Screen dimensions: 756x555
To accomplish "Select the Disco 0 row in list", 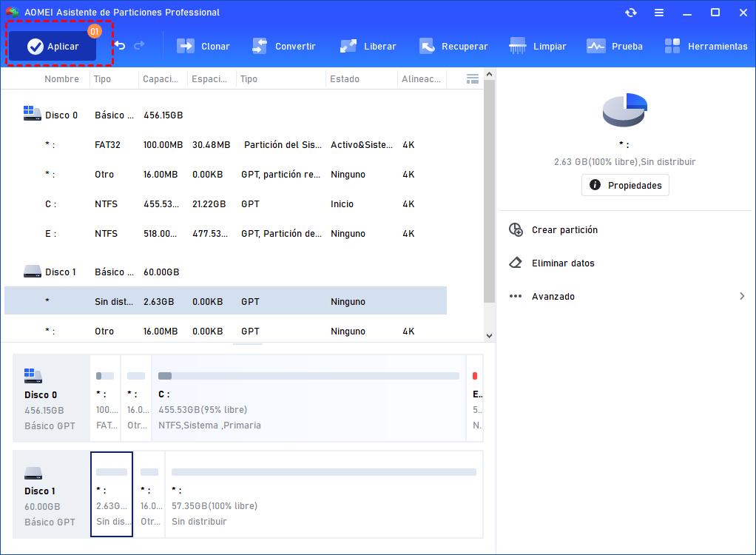I will [226, 115].
